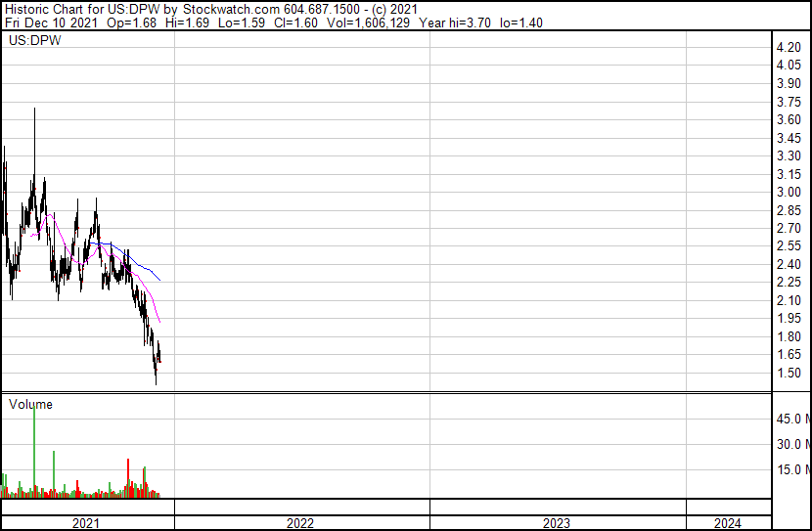This screenshot has width=812, height=531.
Task: Select the 2023 year on time axis
Action: coord(557,523)
